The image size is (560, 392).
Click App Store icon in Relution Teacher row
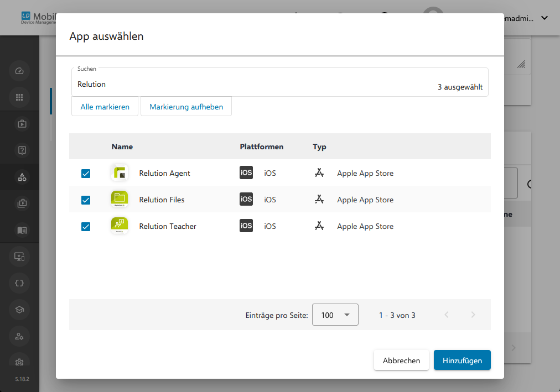tap(319, 226)
